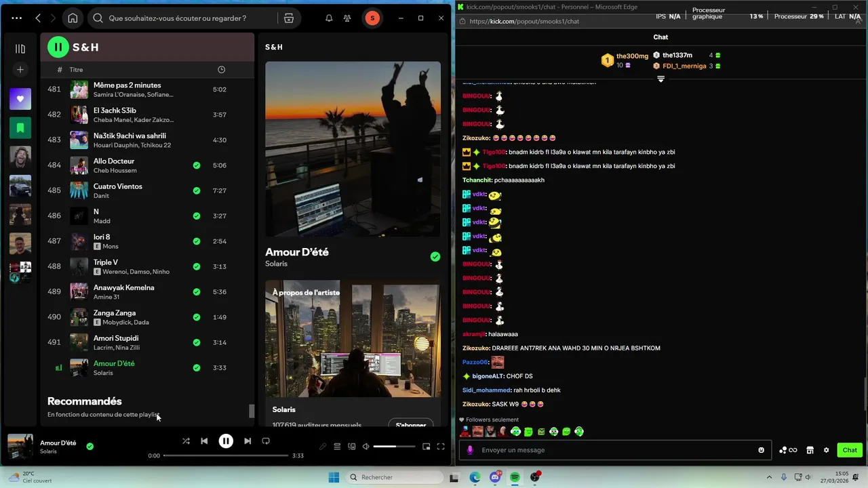This screenshot has height=488, width=868.
Task: Collapse Kick chat leaderboard chevron
Action: 660,79
